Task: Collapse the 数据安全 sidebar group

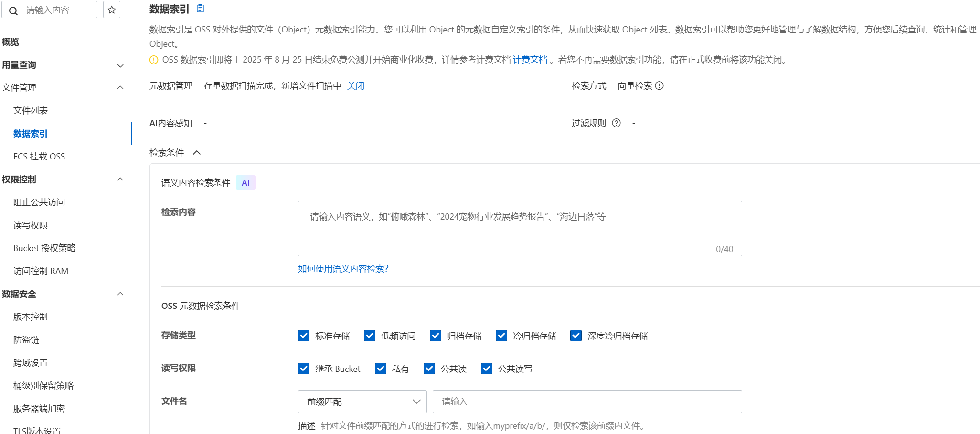Action: (x=120, y=294)
